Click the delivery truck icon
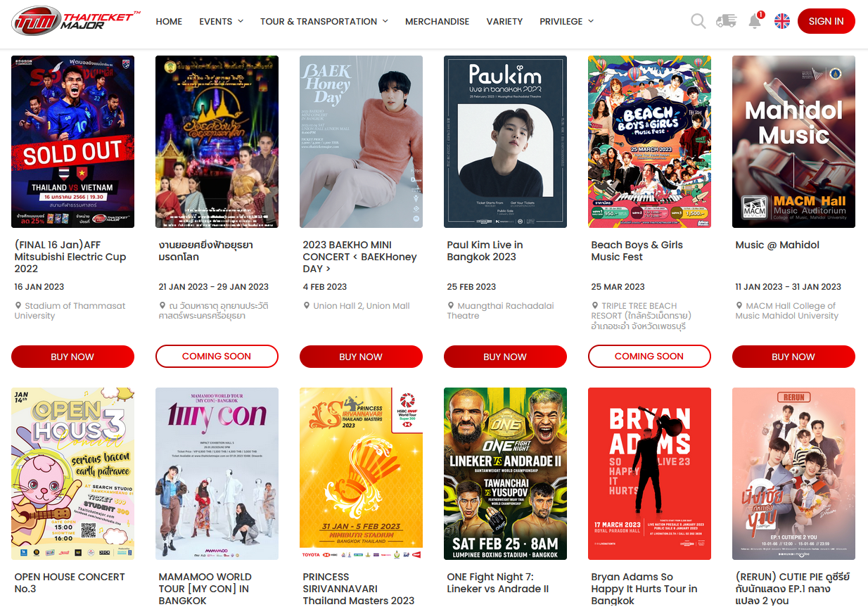The width and height of the screenshot is (868, 607). (x=726, y=21)
